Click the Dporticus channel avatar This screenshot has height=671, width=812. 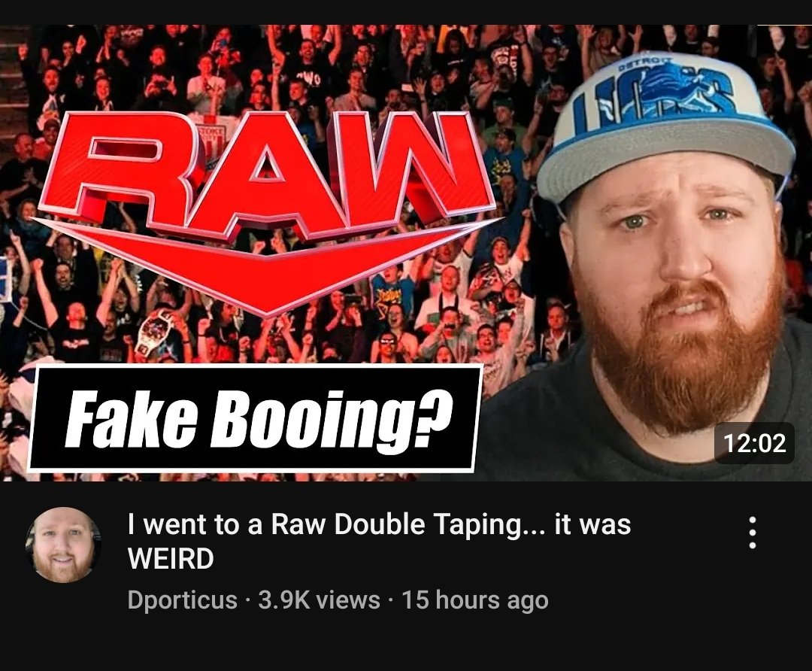(63, 545)
